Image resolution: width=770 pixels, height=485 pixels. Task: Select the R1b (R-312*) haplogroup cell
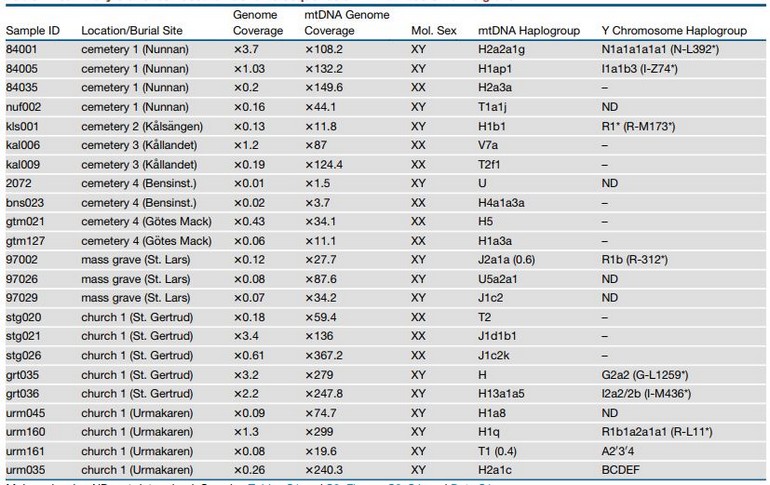[634, 260]
